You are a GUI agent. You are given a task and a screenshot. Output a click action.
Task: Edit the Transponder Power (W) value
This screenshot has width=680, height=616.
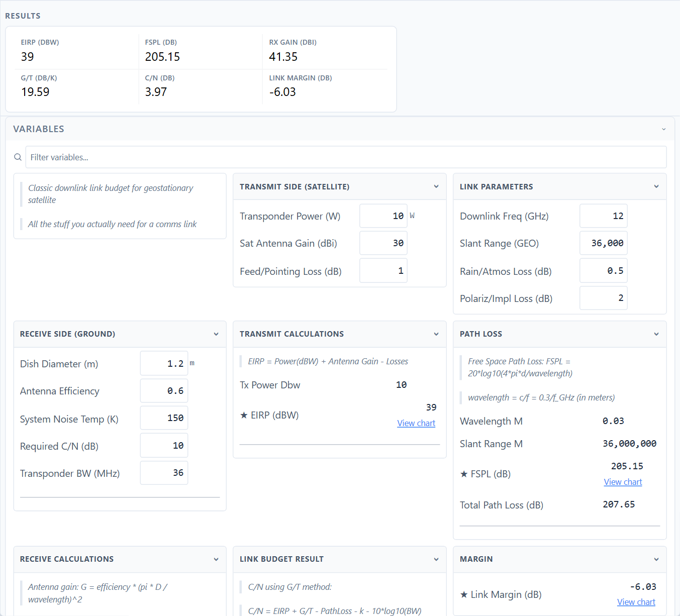pos(383,216)
